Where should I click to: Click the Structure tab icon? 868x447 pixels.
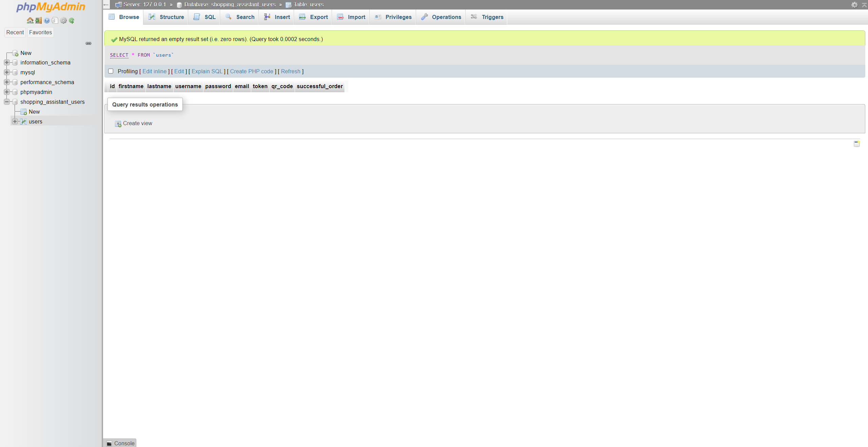(x=152, y=17)
